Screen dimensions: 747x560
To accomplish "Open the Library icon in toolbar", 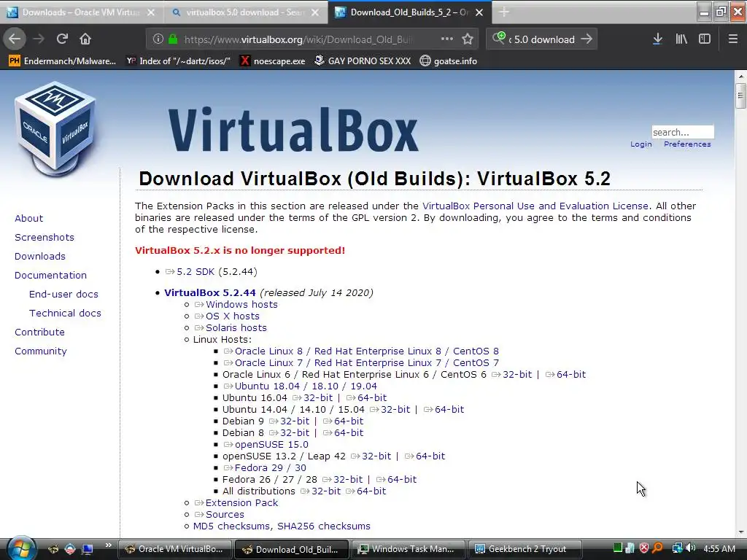I will pos(681,39).
